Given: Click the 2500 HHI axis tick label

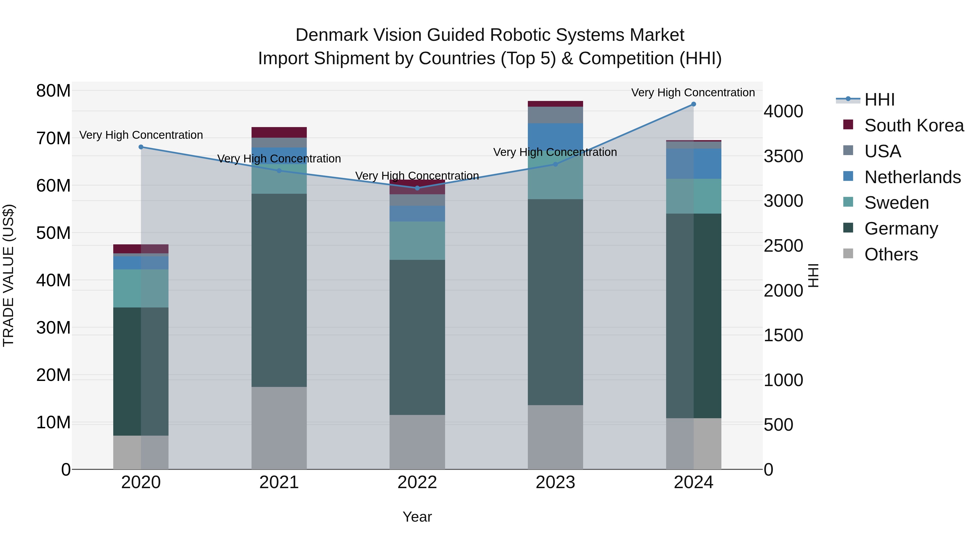Looking at the screenshot, I should (x=783, y=246).
